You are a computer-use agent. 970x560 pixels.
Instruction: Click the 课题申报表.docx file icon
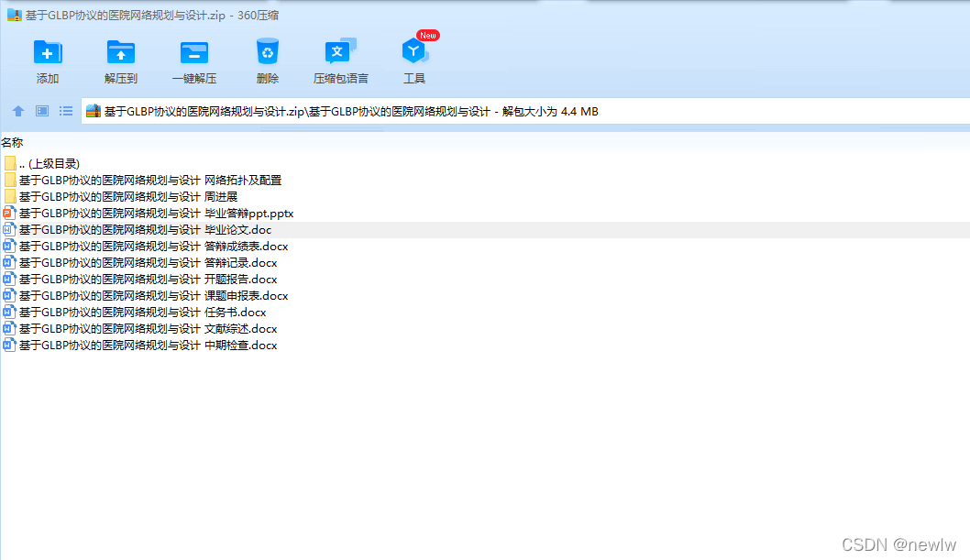click(x=8, y=296)
